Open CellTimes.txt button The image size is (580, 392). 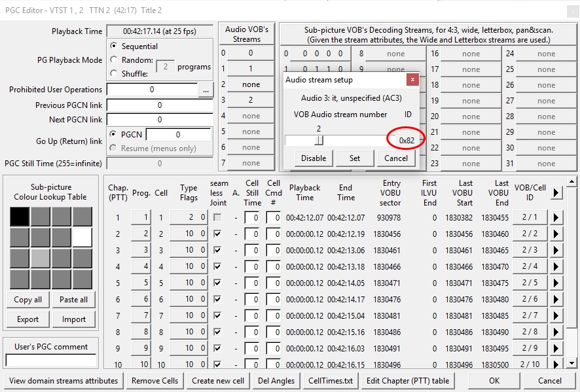(331, 381)
